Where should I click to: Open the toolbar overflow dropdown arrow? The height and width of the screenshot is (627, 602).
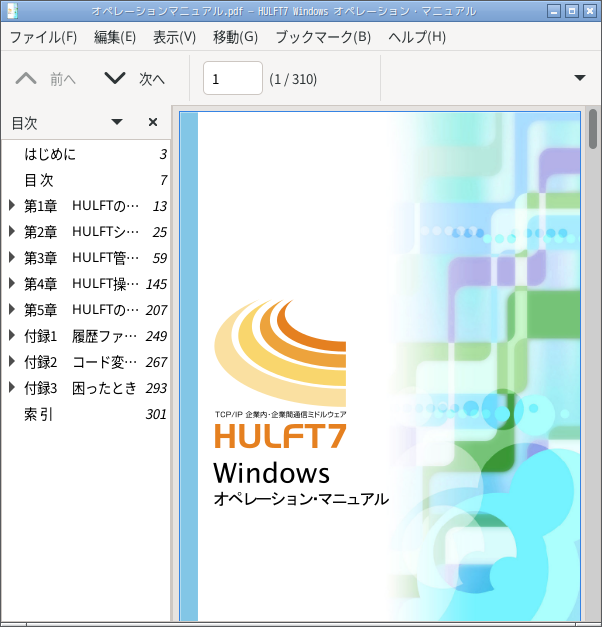click(580, 78)
